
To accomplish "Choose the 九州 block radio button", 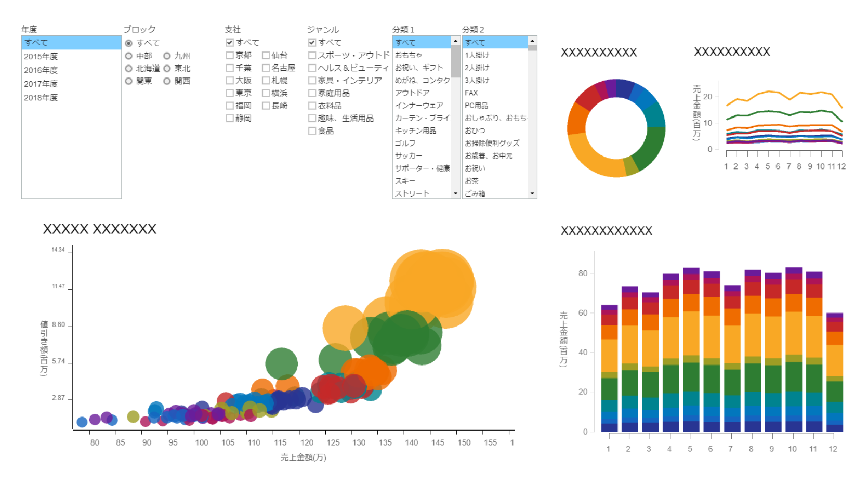I will pos(167,56).
